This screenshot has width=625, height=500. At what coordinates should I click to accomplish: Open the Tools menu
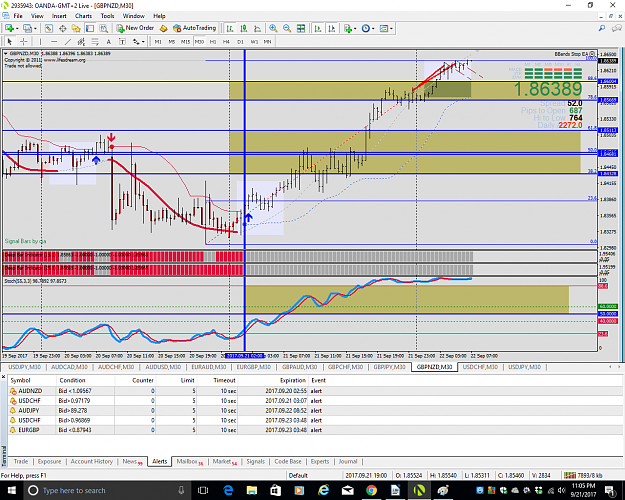pyautogui.click(x=107, y=16)
